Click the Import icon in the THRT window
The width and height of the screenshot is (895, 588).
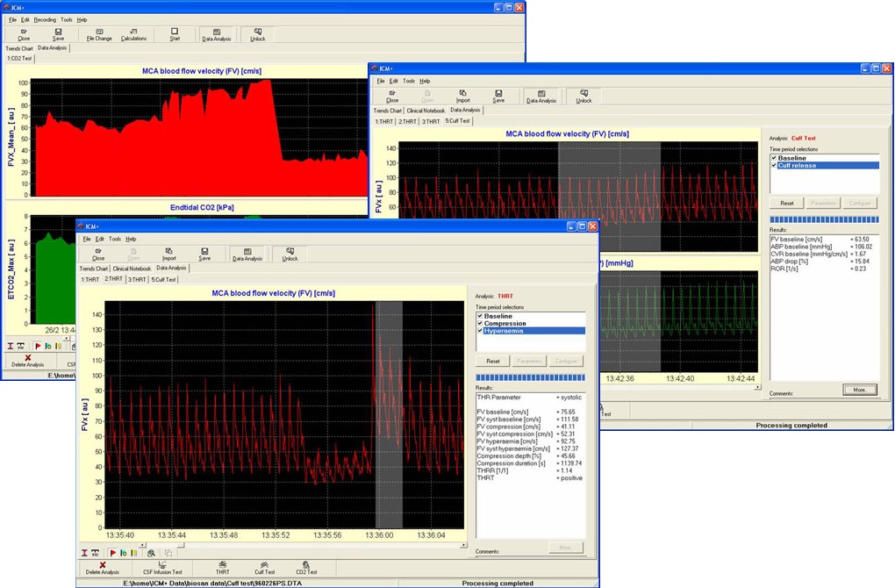[x=168, y=254]
